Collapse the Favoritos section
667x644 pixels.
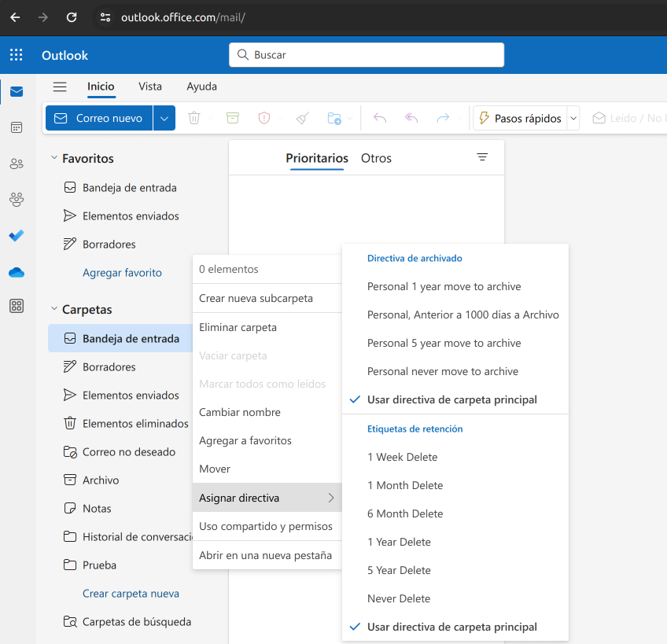click(x=54, y=158)
